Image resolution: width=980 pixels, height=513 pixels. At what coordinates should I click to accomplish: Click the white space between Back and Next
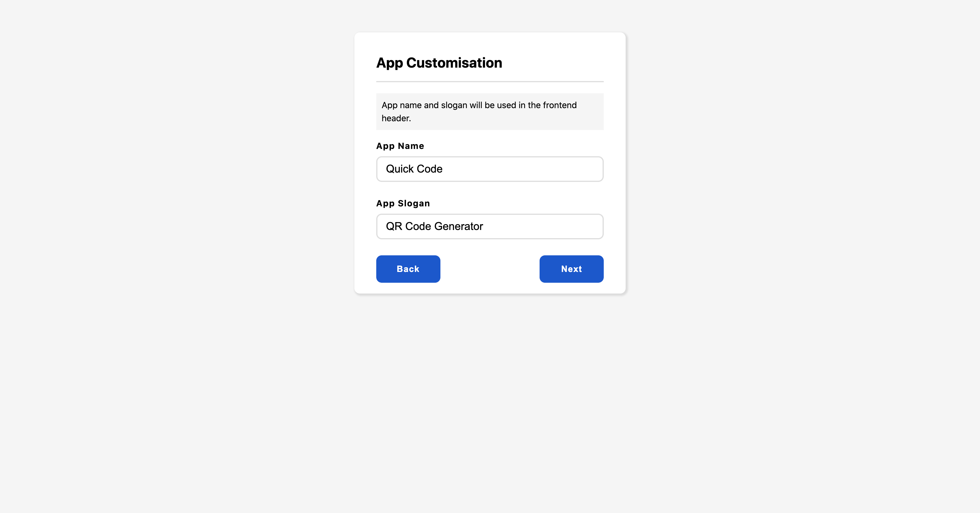(x=490, y=269)
